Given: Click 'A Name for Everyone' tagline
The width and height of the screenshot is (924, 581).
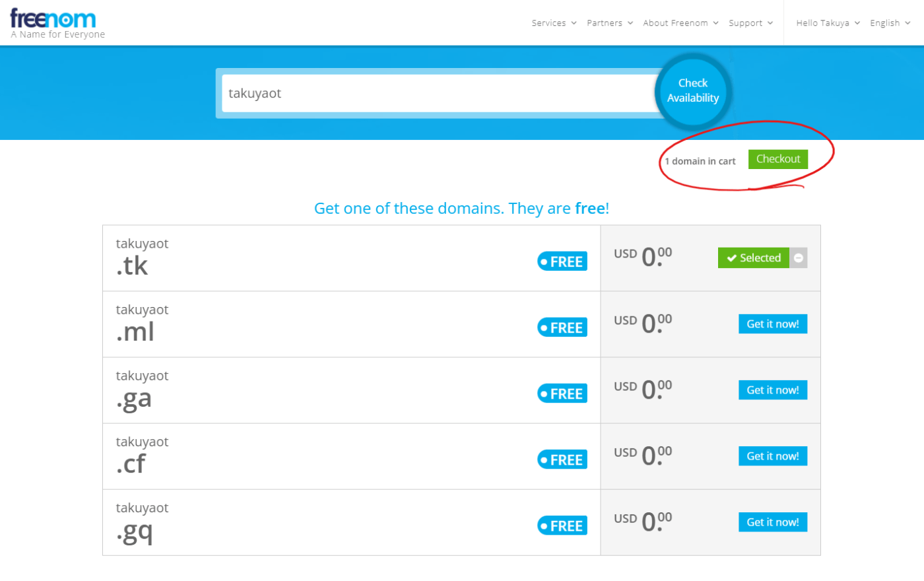Looking at the screenshot, I should [58, 34].
